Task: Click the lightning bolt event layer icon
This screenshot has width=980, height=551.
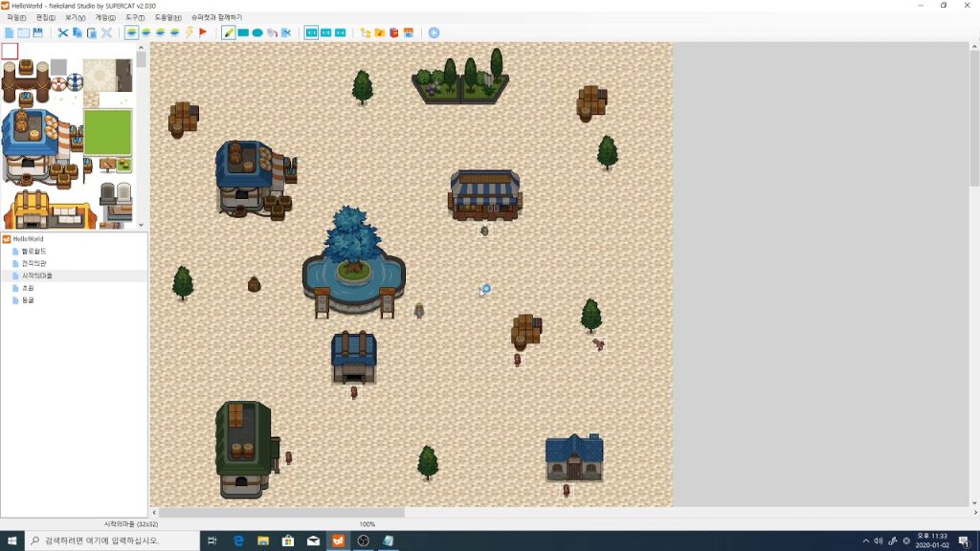Action: point(189,33)
